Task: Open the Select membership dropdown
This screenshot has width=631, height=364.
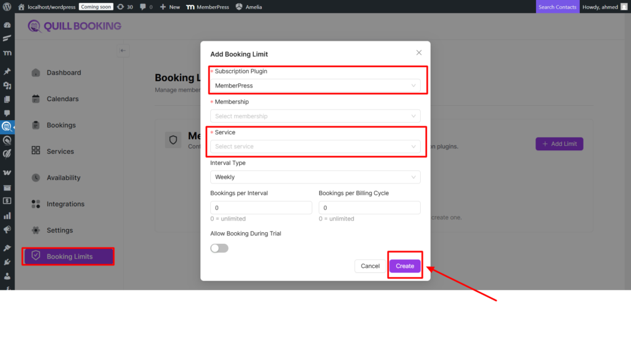Action: tap(315, 116)
